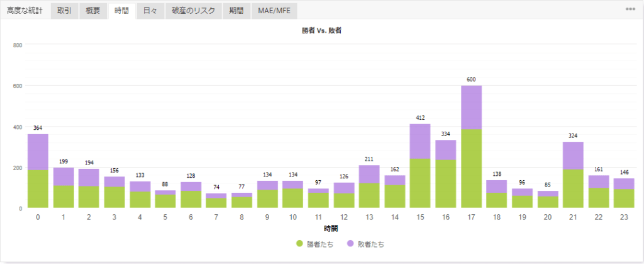Toggle the 勝者たち legend series
The height and width of the screenshot is (264, 644).
[314, 244]
